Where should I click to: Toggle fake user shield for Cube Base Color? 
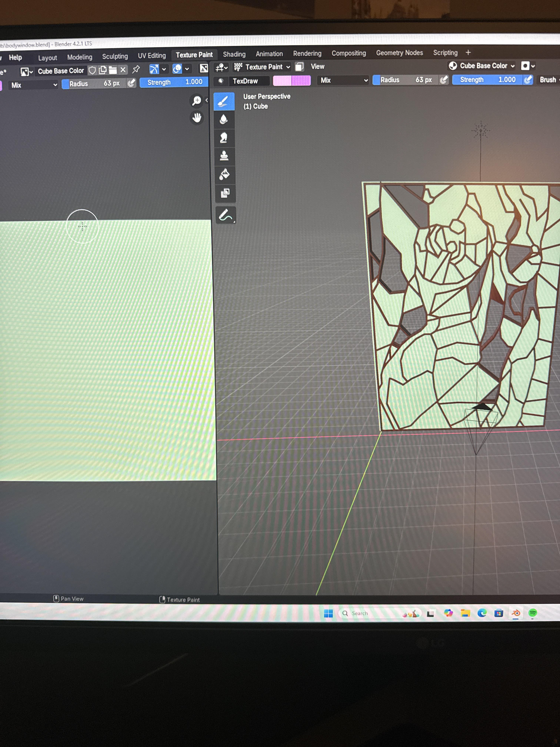(92, 70)
